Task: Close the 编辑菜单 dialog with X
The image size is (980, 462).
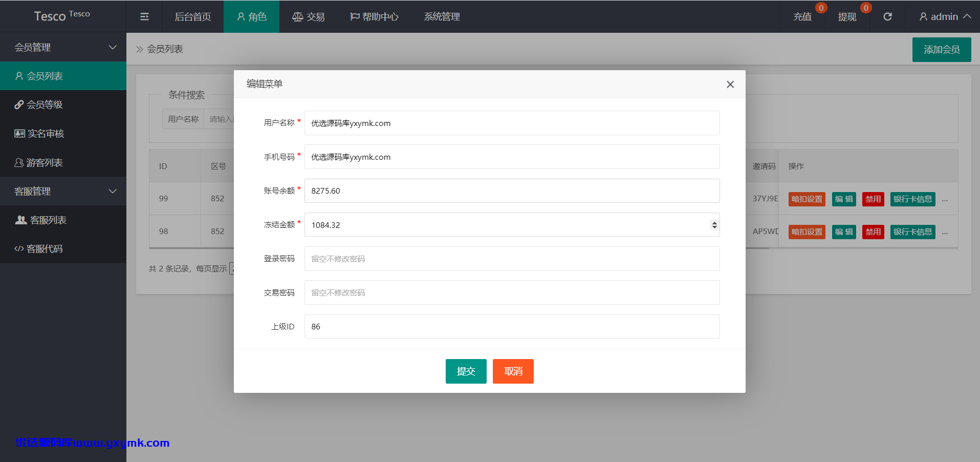Action: pyautogui.click(x=730, y=84)
